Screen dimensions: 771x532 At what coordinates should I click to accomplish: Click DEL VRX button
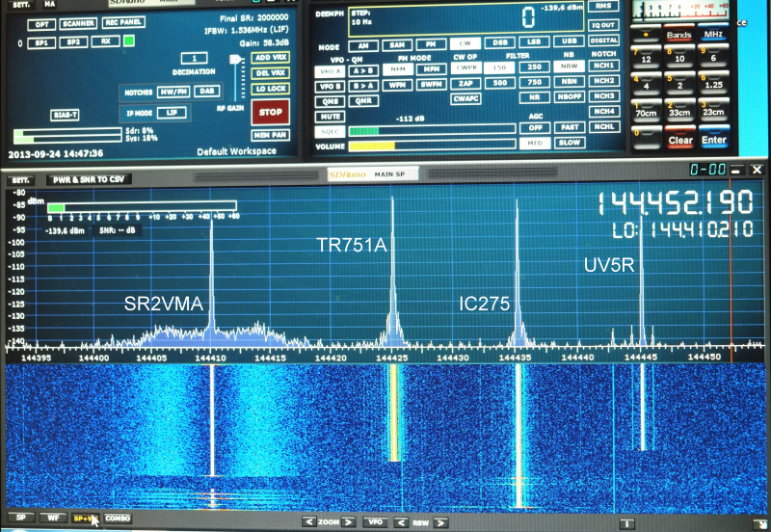(x=271, y=73)
